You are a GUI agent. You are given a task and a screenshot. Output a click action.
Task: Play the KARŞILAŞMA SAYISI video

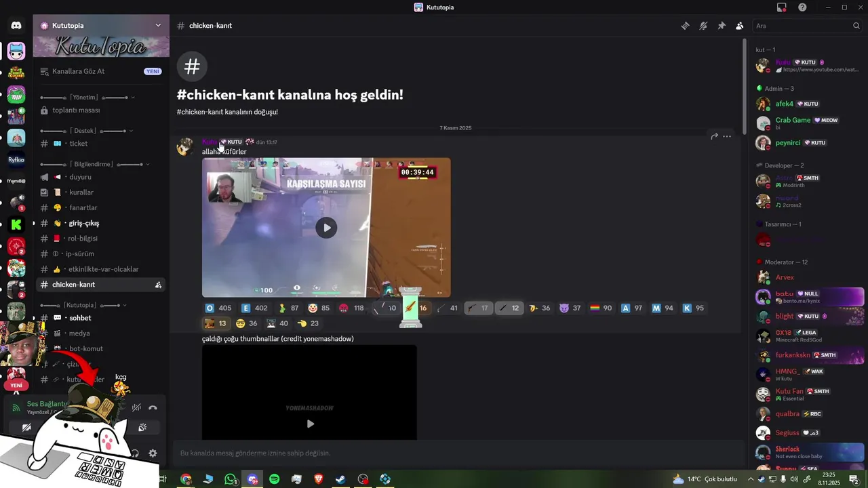(x=326, y=228)
